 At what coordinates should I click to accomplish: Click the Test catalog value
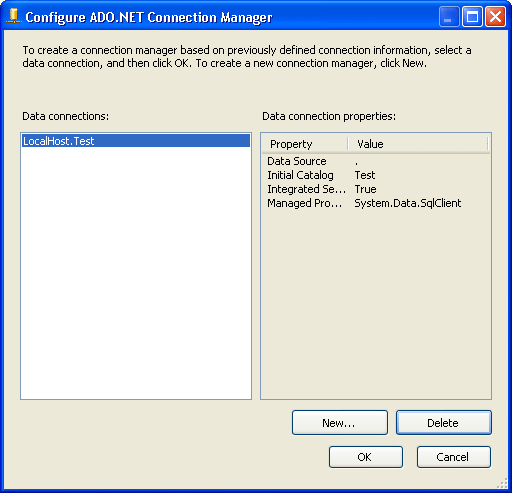coord(365,175)
